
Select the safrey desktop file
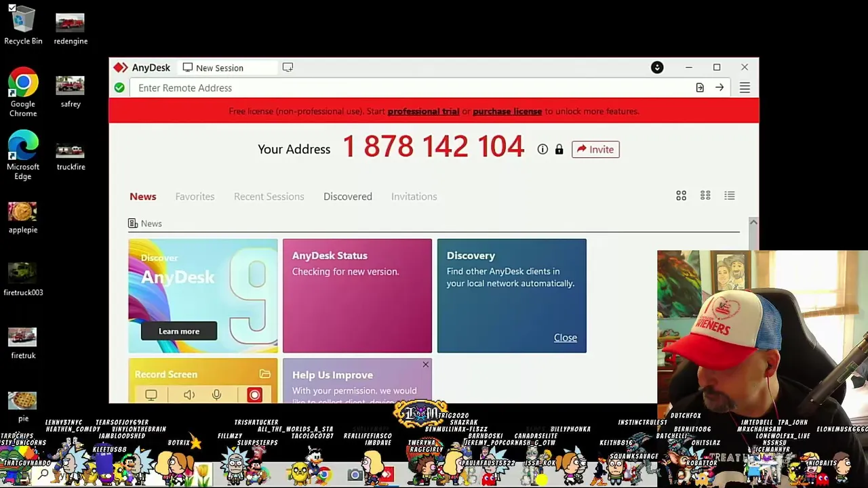(x=71, y=91)
